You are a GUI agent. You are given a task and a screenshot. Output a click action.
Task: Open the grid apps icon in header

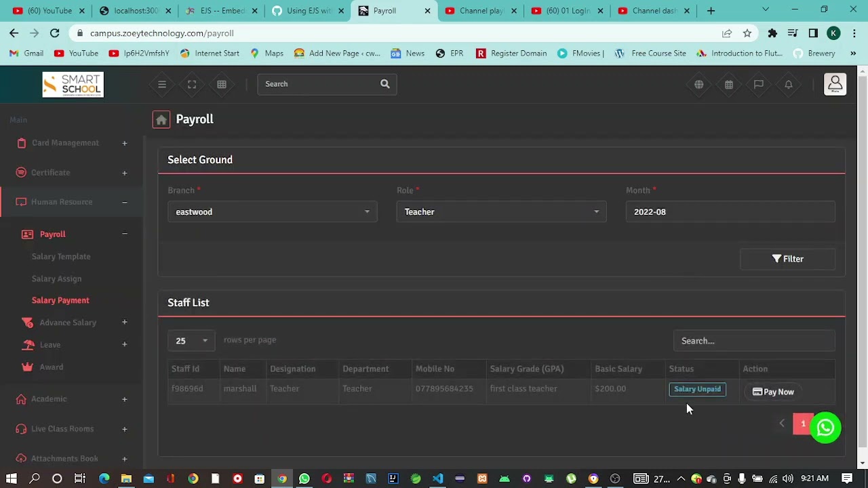(222, 84)
